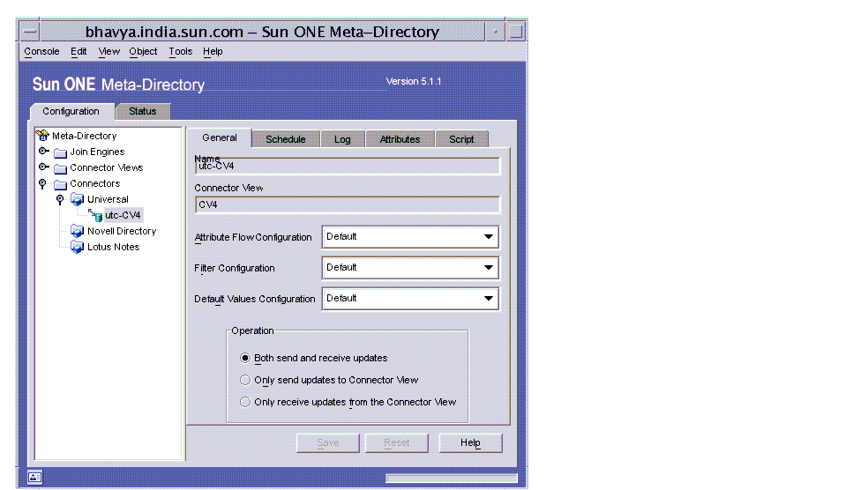This screenshot has height=490, width=868.
Task: Expand the Join Engines tree node
Action: 44,151
